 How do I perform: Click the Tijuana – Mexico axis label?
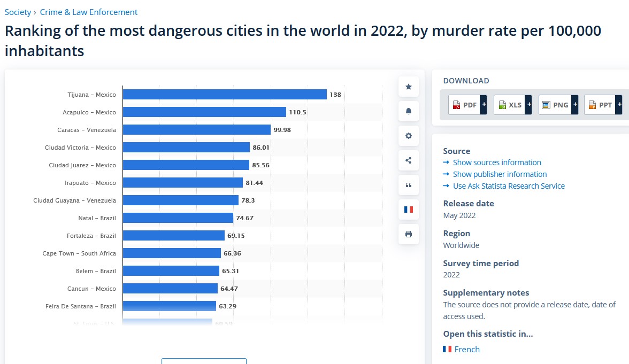point(92,95)
